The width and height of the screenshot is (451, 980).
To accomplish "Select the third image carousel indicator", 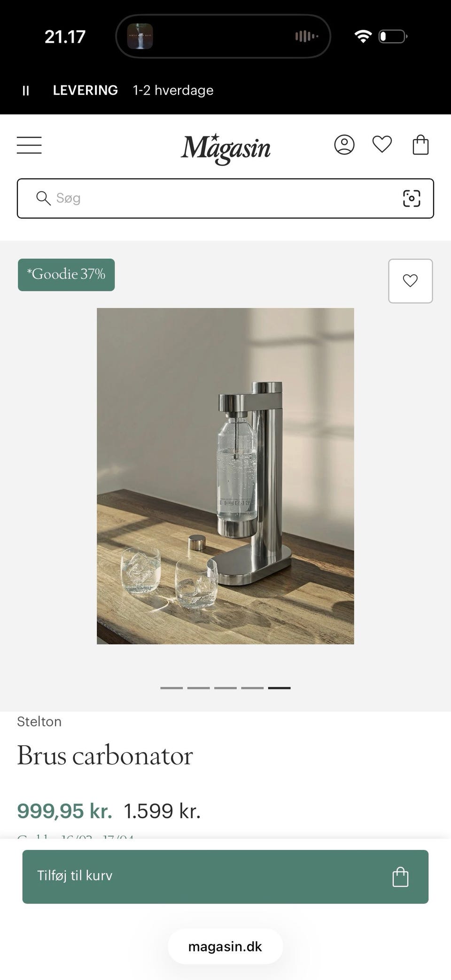I will [x=225, y=688].
